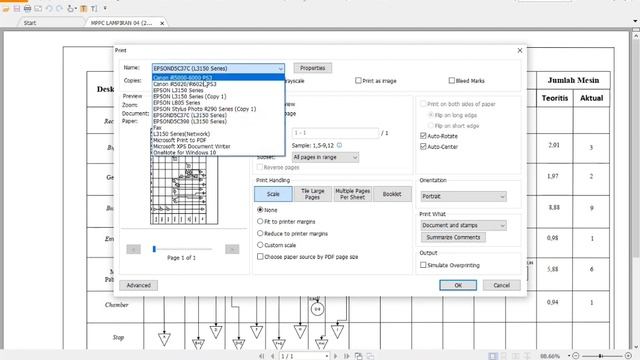Click the Open folder toolbar icon
Viewport: 640px width, 360px height.
(6, 8)
